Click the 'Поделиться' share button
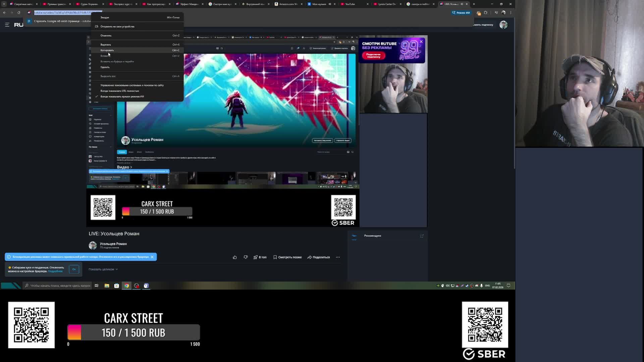Screen dimensions: 644x362 coord(319,257)
